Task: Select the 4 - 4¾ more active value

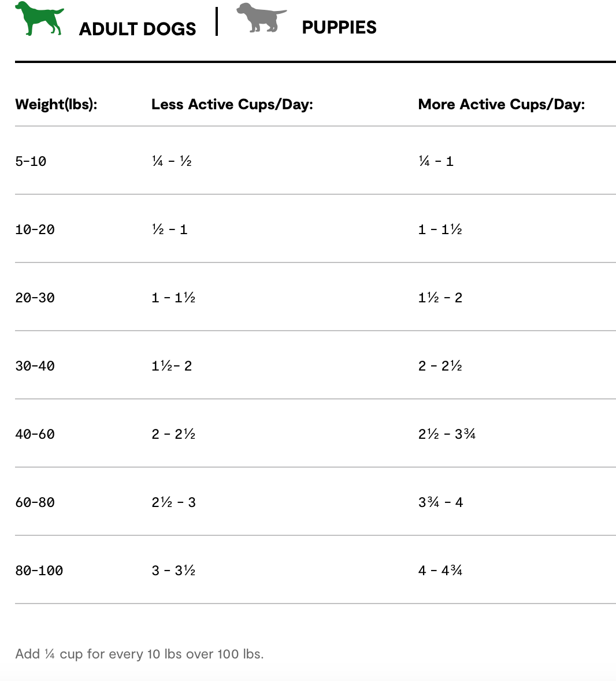Action: pyautogui.click(x=440, y=571)
